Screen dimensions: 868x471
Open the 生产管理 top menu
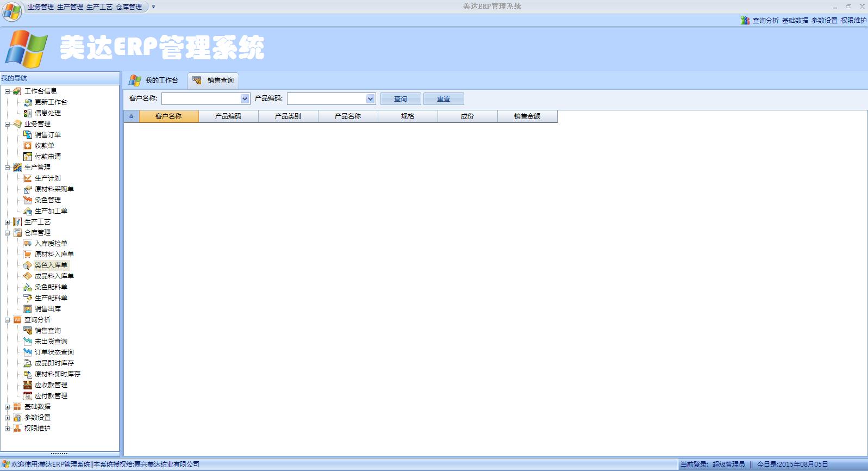[x=70, y=7]
